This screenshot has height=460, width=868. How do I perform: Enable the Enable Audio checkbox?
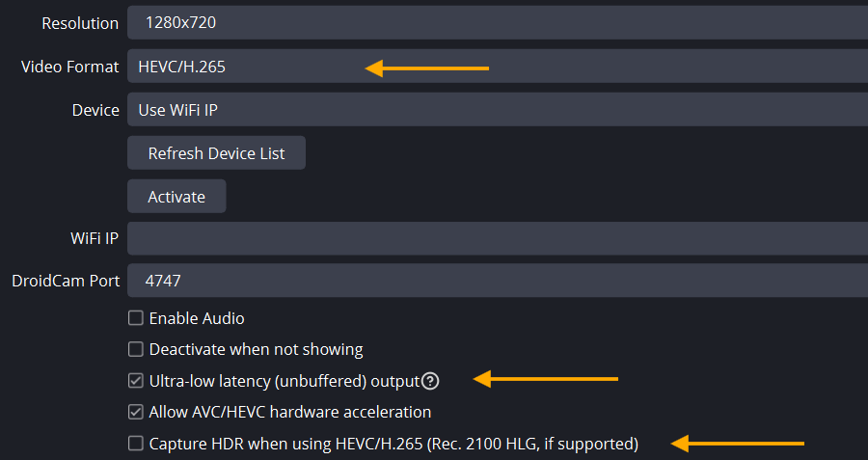point(136,317)
